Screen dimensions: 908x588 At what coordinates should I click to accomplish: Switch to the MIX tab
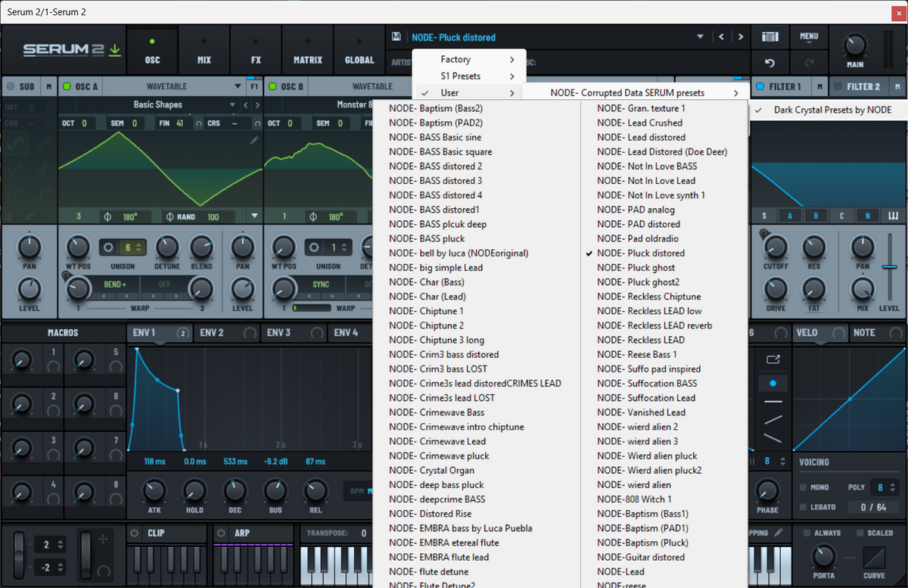tap(204, 50)
